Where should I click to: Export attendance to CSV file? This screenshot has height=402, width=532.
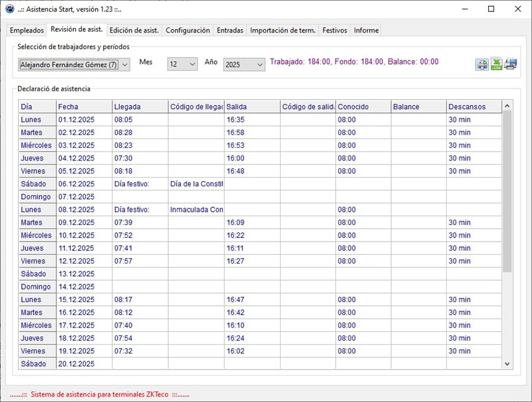point(496,65)
